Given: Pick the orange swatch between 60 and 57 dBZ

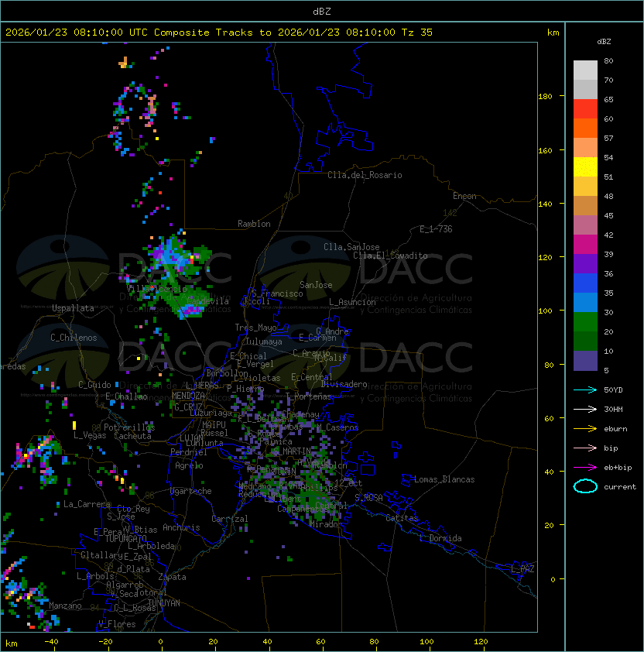Looking at the screenshot, I should [585, 128].
